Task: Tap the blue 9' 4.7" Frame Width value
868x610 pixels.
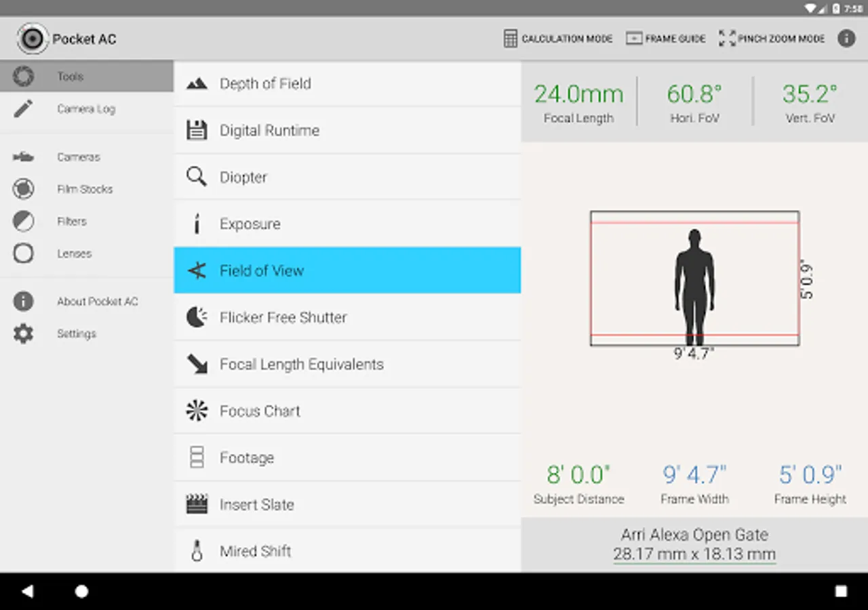Action: click(694, 474)
